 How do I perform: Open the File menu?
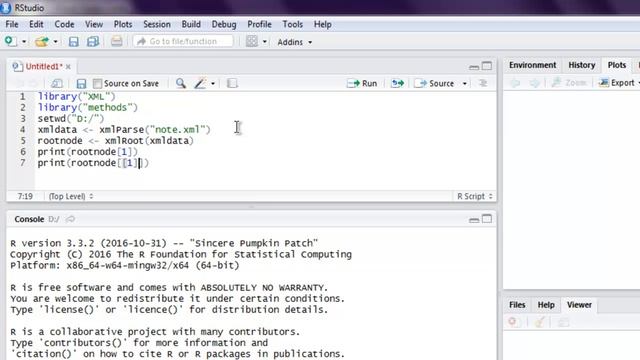(x=12, y=24)
